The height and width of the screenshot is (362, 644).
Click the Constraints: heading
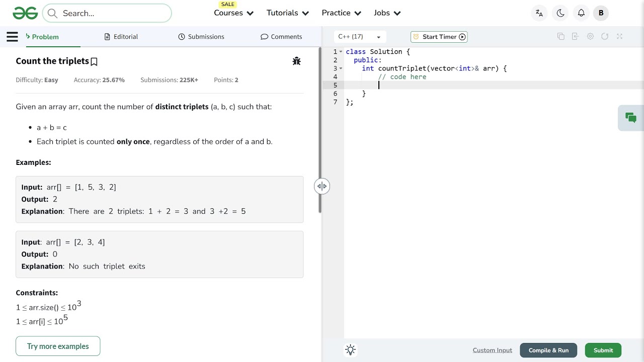tap(37, 293)
